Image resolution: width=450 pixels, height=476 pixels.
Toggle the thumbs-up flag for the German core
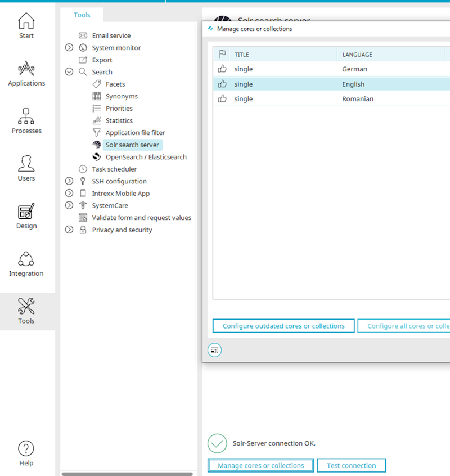pos(222,69)
